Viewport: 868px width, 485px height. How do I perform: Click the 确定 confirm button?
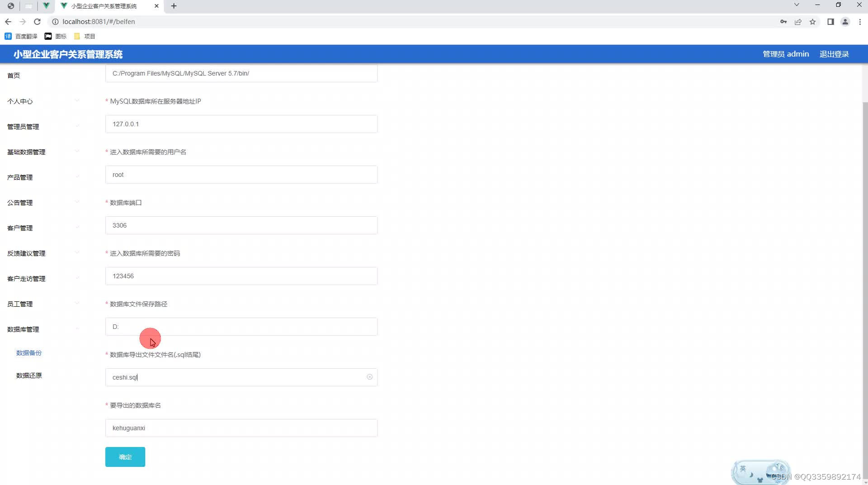[125, 457]
